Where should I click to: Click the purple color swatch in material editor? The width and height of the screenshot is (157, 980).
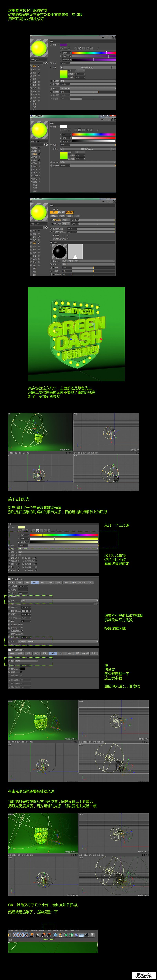click(63, 44)
